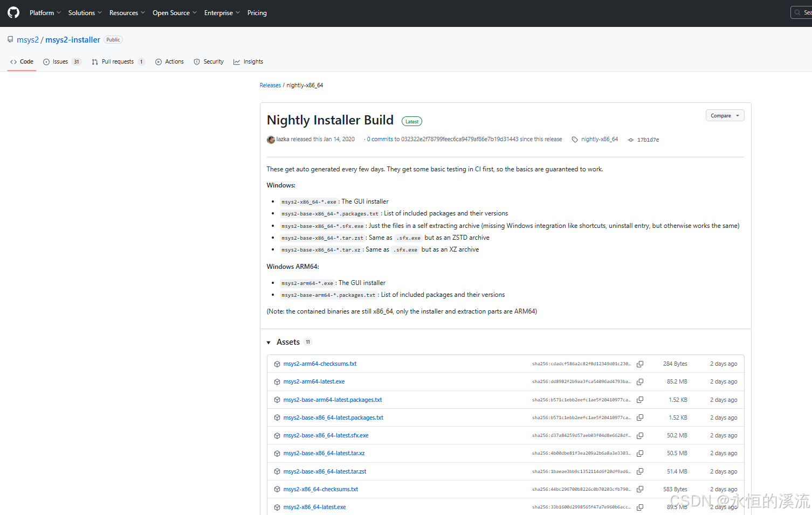Image resolution: width=812 pixels, height=515 pixels.
Task: Copy the sha256 of msys2-arm64-latest.exe
Action: coord(640,382)
